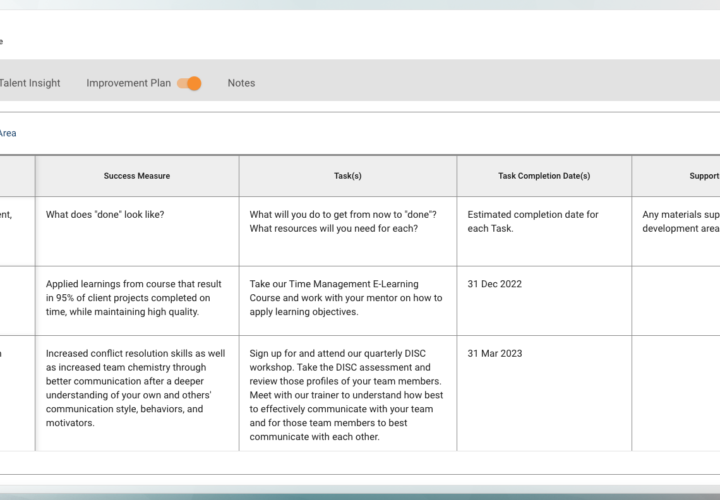This screenshot has width=720, height=500.
Task: Click the Area link above the table
Action: (8, 133)
